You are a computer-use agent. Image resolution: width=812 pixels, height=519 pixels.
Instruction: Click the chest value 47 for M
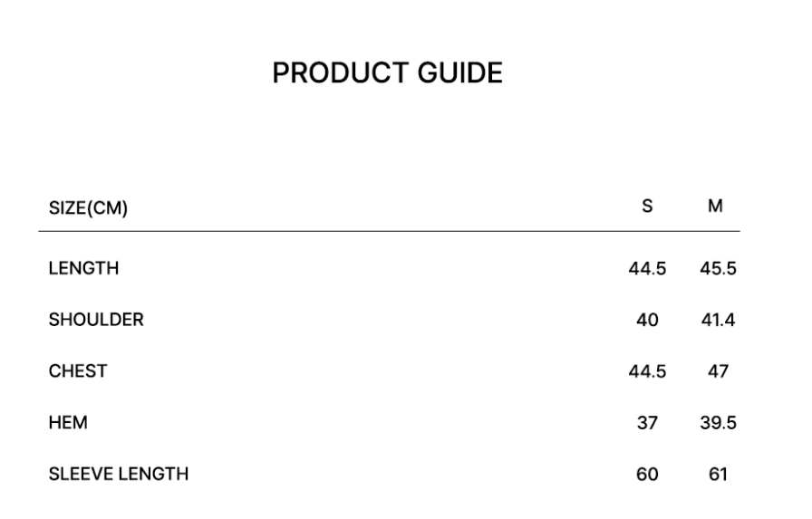[x=717, y=371]
